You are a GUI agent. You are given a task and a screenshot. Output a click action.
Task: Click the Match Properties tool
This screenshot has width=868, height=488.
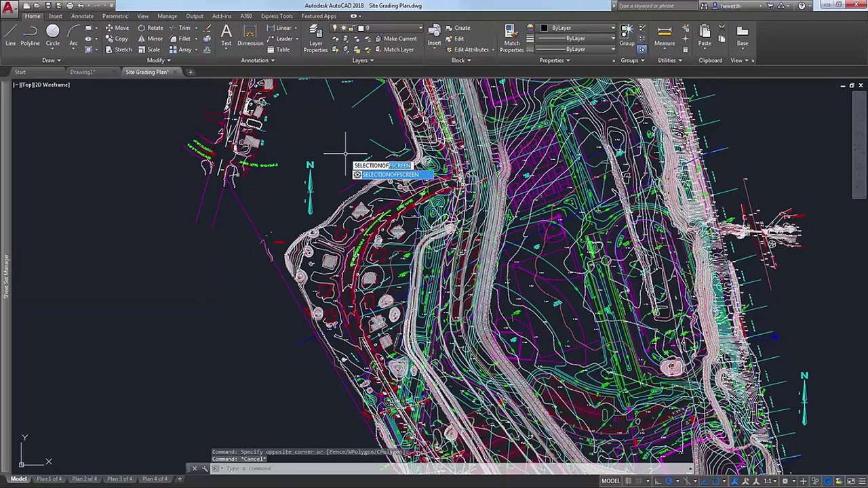click(511, 37)
